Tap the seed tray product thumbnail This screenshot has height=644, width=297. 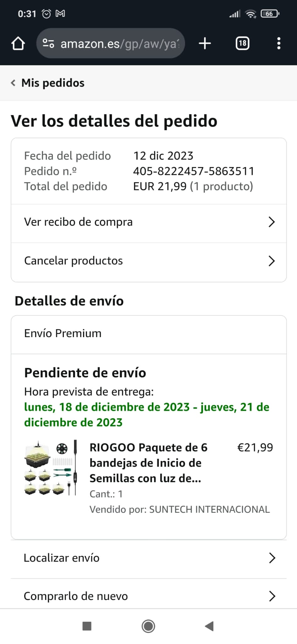51,468
